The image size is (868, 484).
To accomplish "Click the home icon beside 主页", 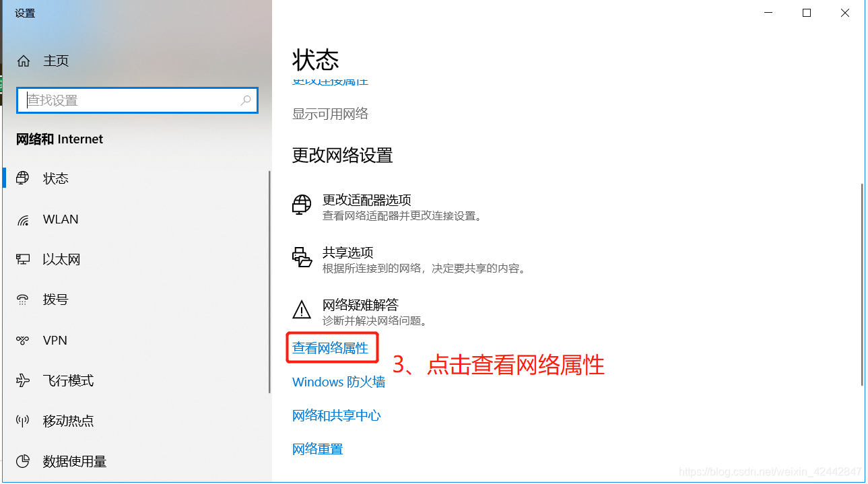I will tap(24, 61).
